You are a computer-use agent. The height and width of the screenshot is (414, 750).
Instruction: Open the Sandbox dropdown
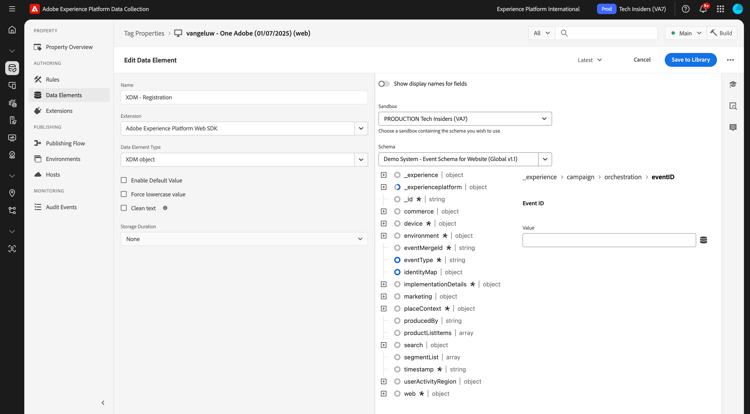[x=465, y=119]
